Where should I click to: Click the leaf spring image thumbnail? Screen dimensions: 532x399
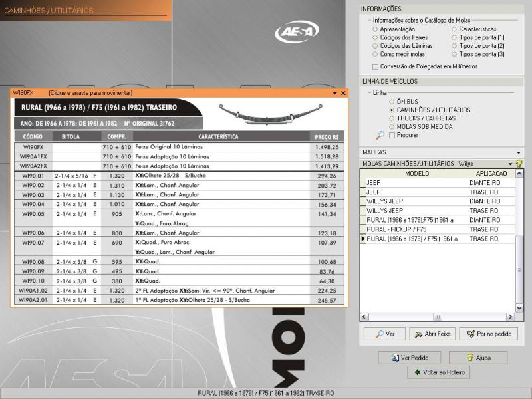point(271,114)
